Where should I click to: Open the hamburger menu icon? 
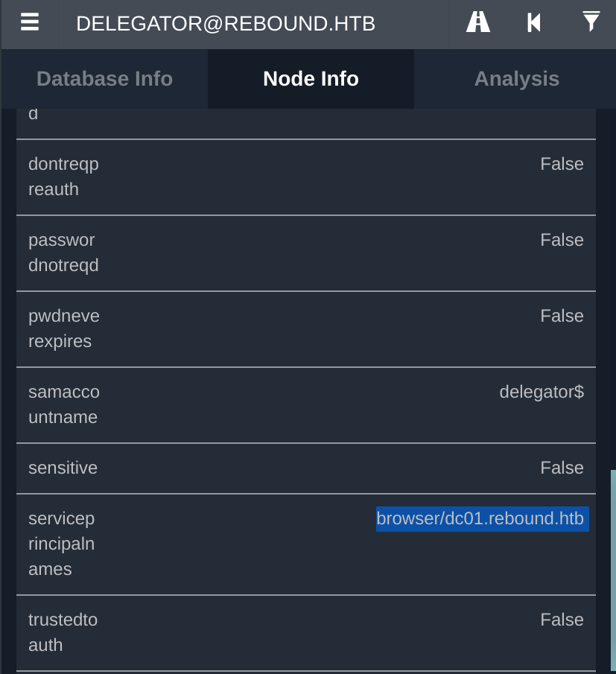tap(30, 22)
